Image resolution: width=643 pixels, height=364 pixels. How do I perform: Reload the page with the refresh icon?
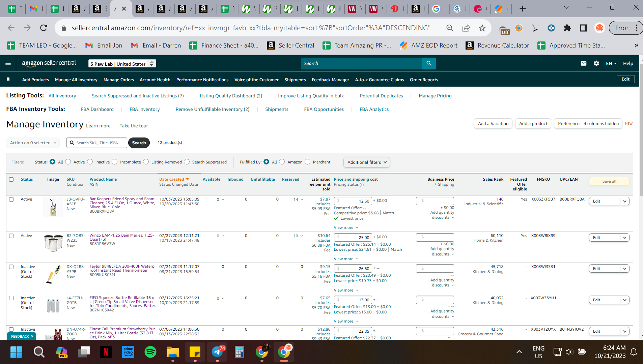(x=44, y=28)
